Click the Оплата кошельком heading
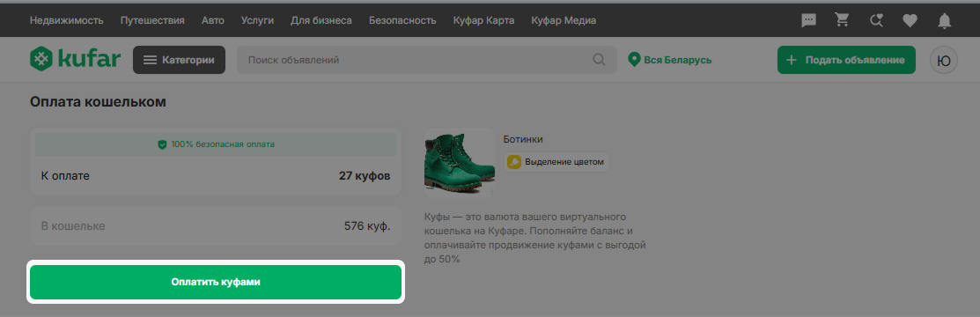The image size is (980, 317). coord(98,102)
